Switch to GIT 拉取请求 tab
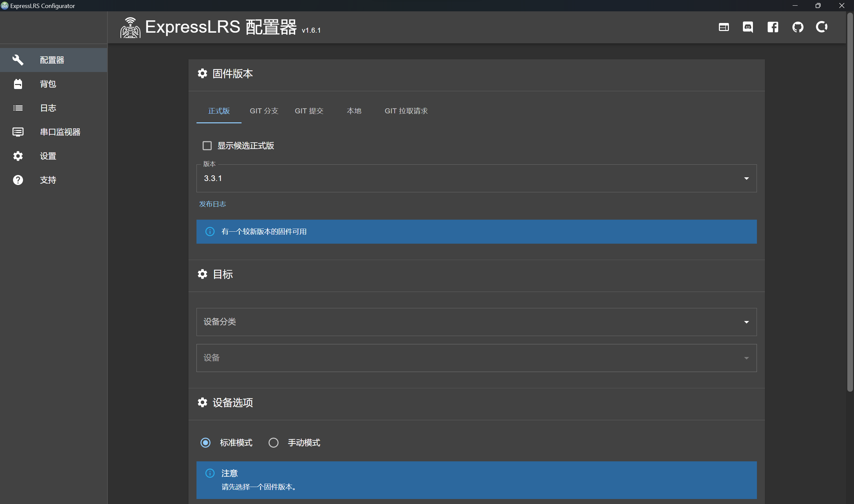 (x=406, y=111)
